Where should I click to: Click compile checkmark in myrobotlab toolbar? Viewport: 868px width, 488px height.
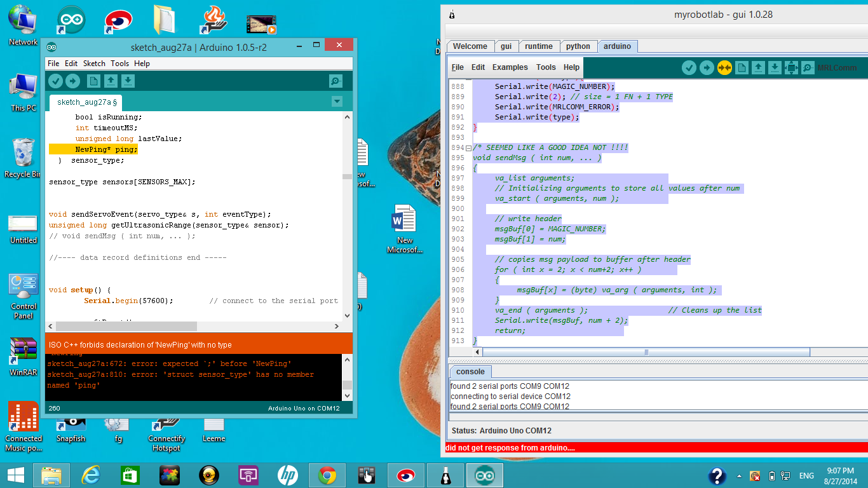pos(689,67)
